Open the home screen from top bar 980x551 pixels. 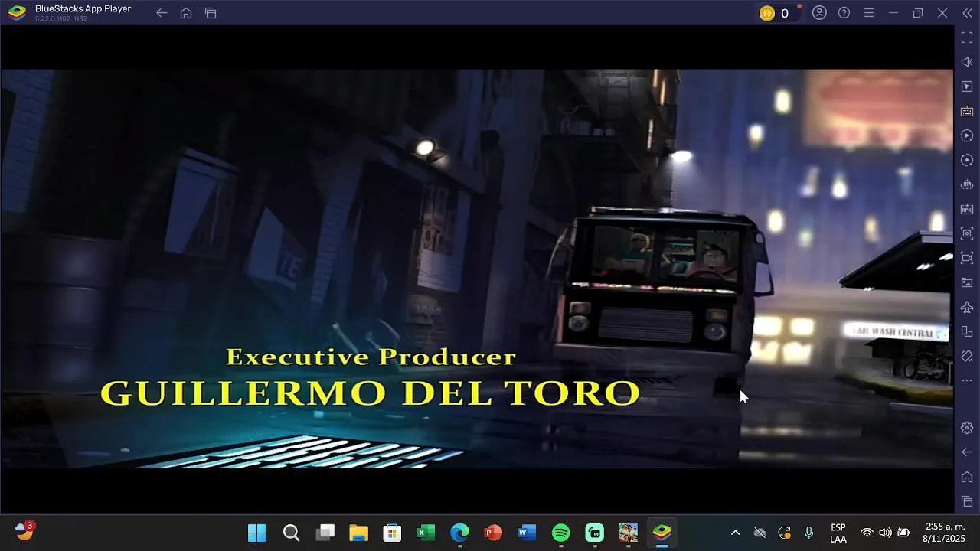(x=186, y=13)
